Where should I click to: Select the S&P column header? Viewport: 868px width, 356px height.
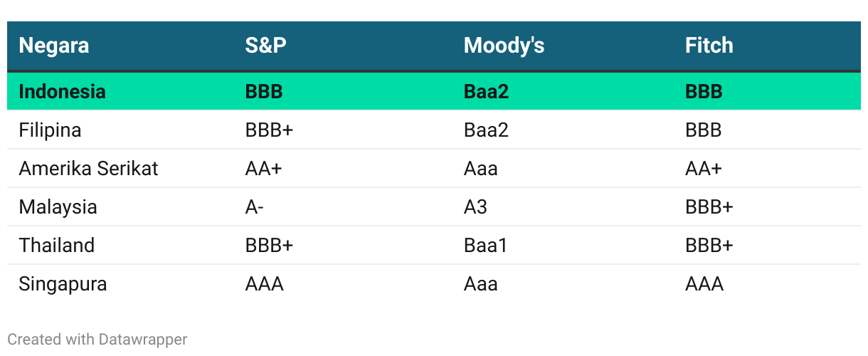(x=266, y=46)
